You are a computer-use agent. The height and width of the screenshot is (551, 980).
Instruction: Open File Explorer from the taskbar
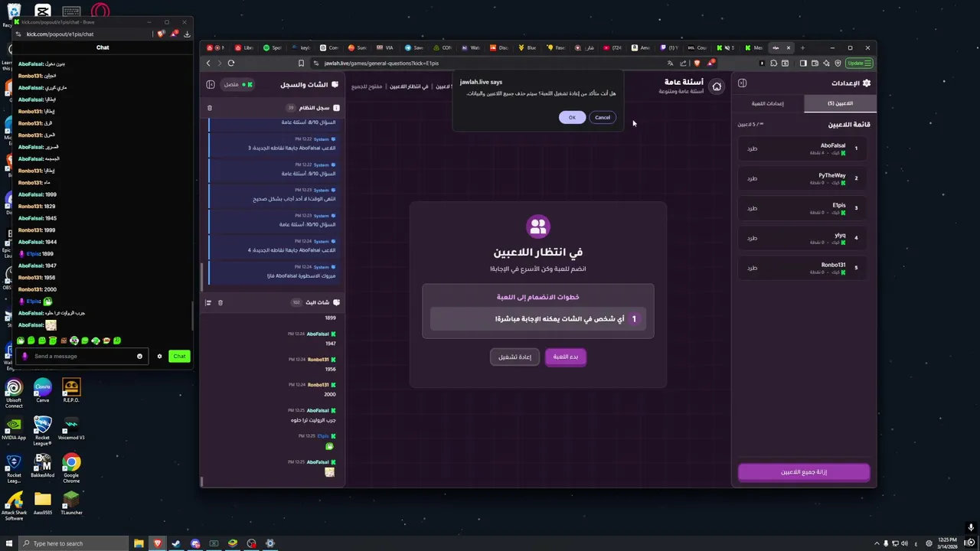pyautogui.click(x=139, y=543)
